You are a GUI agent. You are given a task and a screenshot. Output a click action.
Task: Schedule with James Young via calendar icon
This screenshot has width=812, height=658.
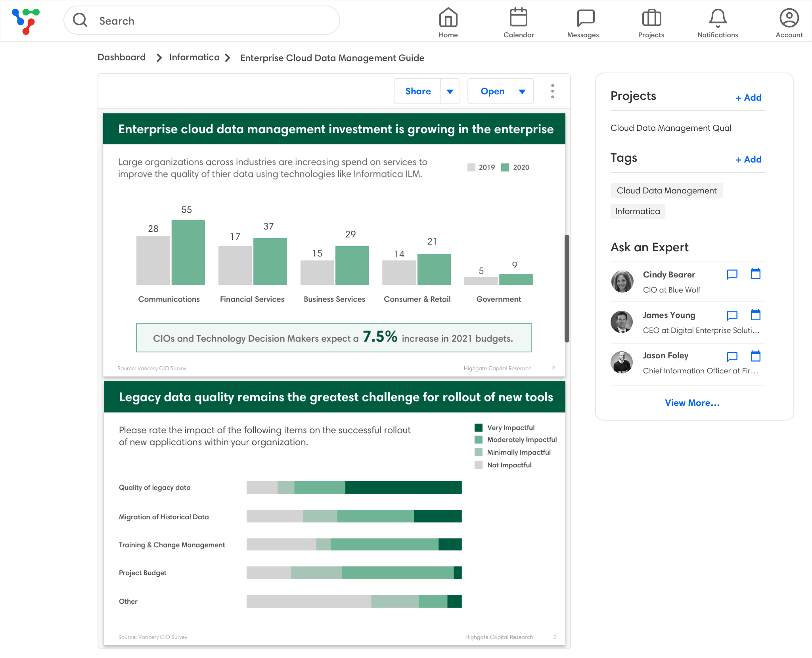tap(756, 315)
